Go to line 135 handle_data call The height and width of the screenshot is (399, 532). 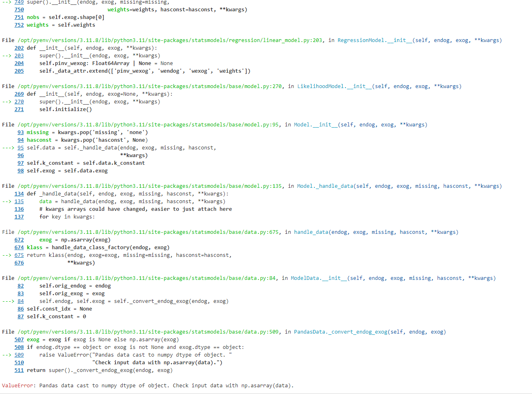pyautogui.click(x=19, y=202)
